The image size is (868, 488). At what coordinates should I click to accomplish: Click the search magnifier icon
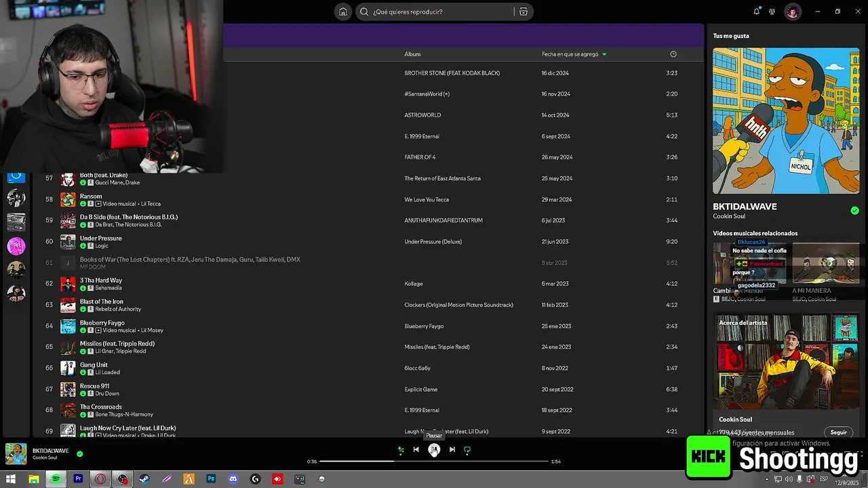pyautogui.click(x=364, y=12)
